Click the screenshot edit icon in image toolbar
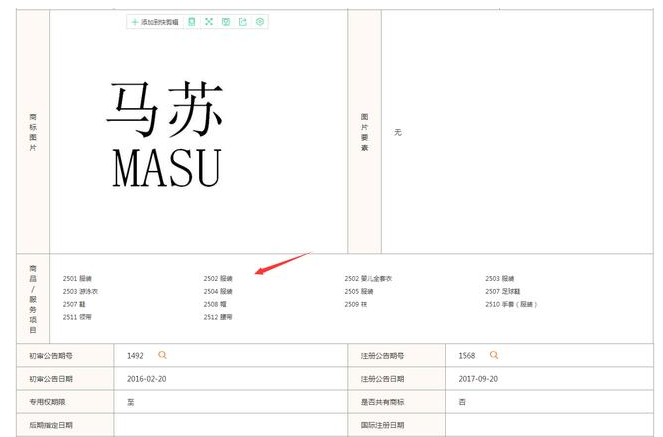 tap(226, 22)
